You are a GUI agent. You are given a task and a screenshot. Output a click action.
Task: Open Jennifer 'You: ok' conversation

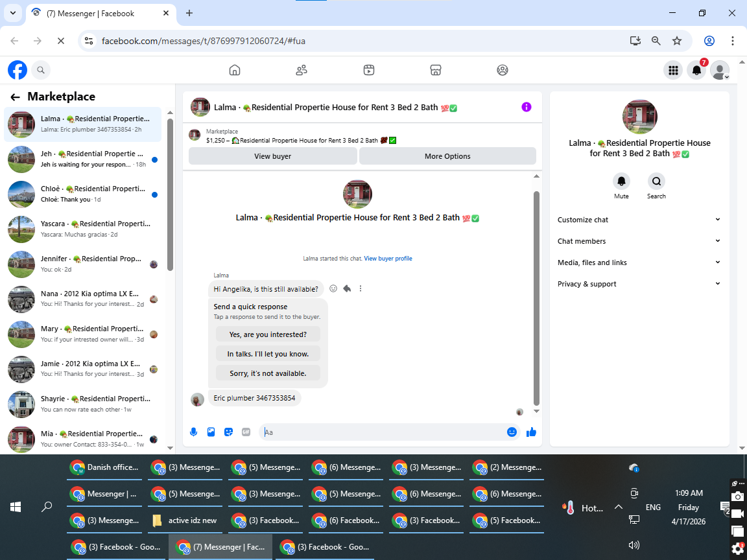83,264
